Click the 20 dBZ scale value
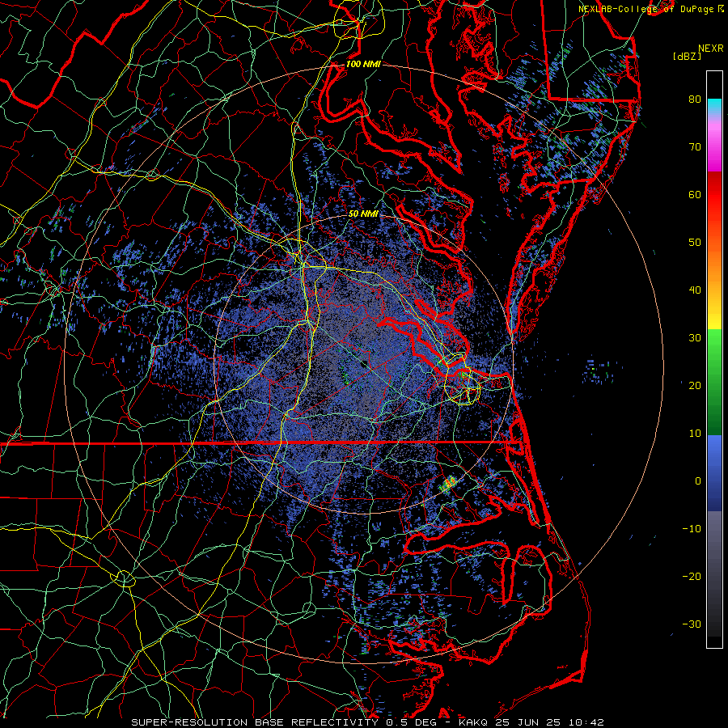This screenshot has width=728, height=728. coord(695,386)
